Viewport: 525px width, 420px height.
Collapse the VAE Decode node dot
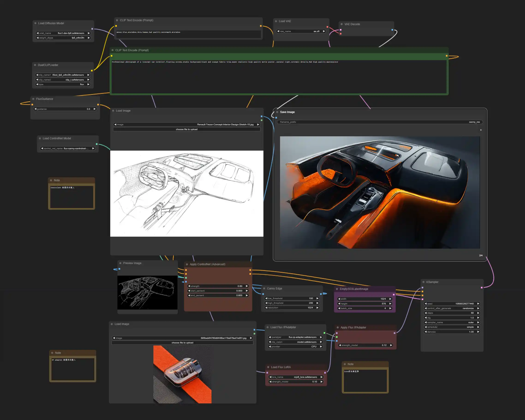342,24
